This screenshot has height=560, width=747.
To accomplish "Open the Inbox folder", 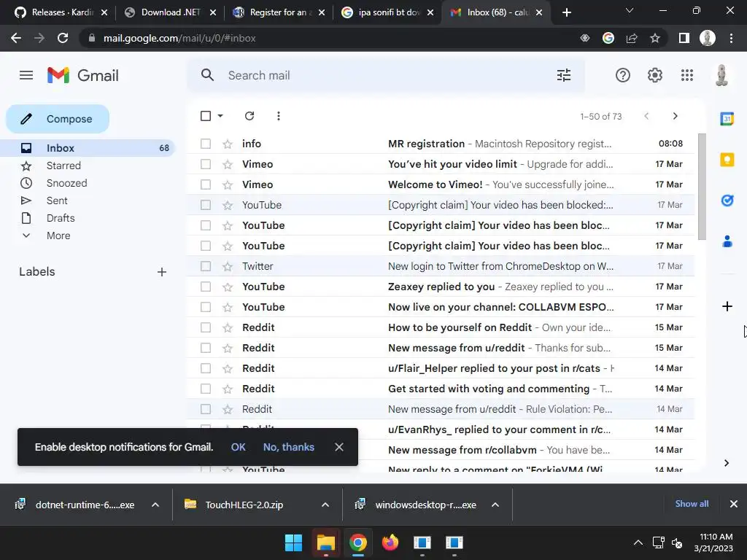I will (88, 148).
